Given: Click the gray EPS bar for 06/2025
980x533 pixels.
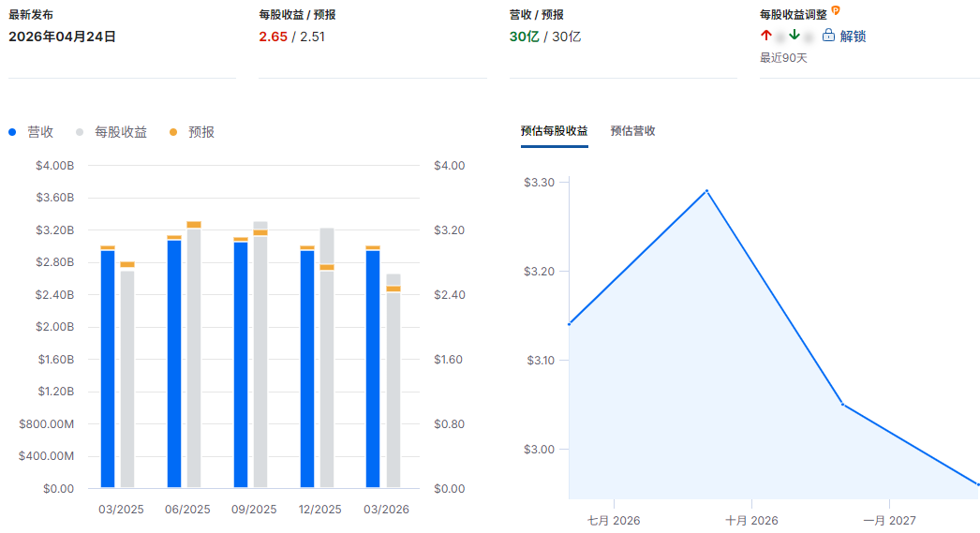Looking at the screenshot, I should coord(194,358).
